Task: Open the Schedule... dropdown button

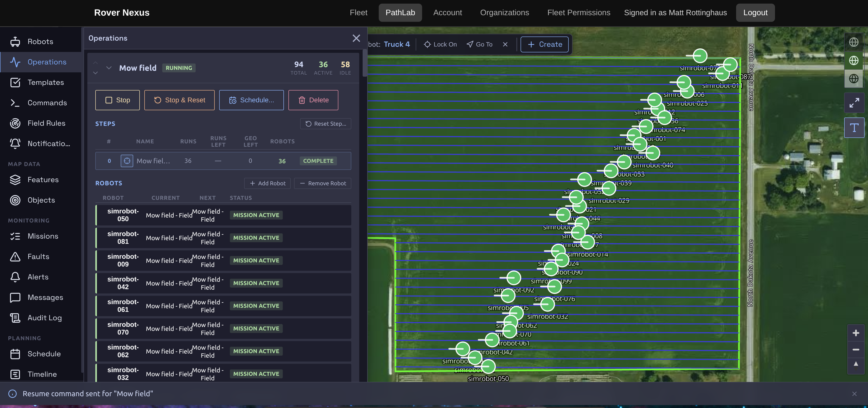Action: click(x=251, y=100)
